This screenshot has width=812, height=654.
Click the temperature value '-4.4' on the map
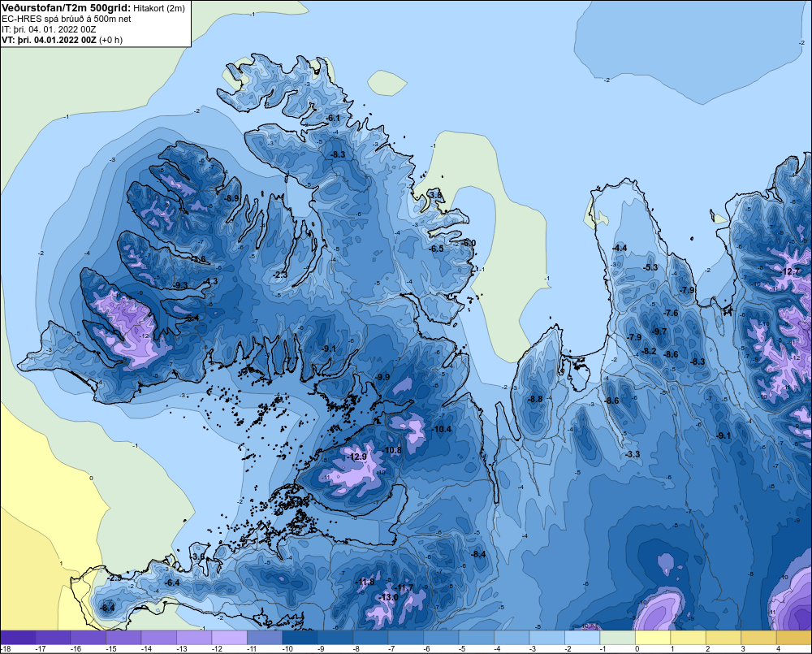(620, 249)
